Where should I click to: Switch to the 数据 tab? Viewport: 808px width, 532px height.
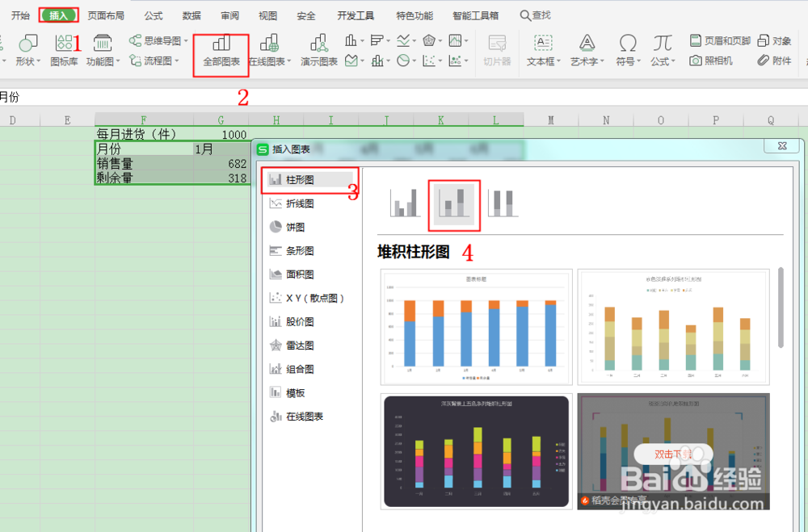pos(191,15)
